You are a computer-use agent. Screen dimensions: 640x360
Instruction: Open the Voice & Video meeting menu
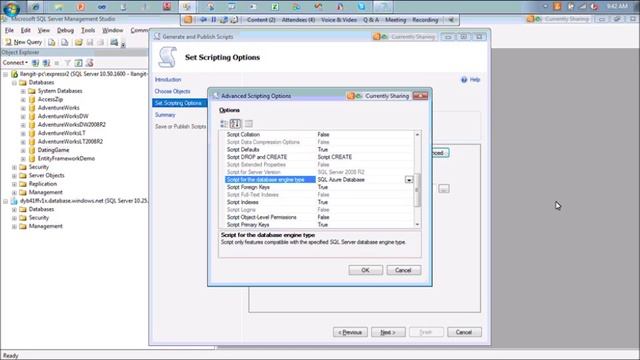(x=339, y=20)
